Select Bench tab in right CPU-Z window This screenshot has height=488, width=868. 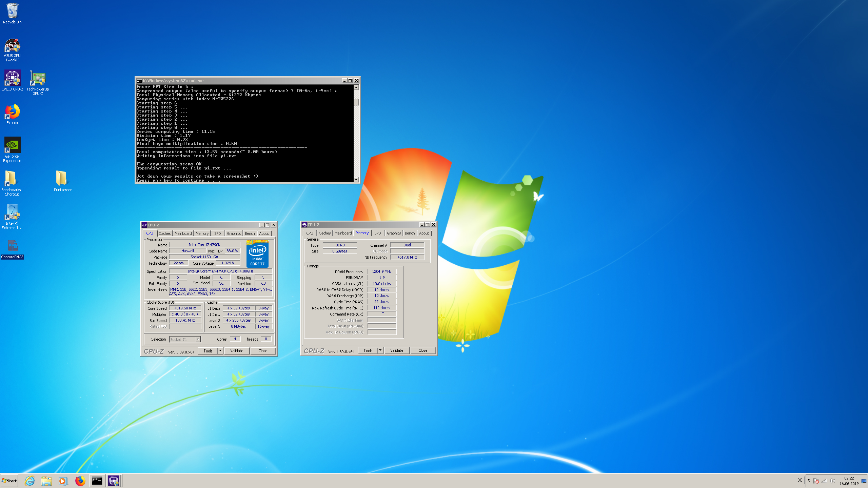pyautogui.click(x=410, y=233)
